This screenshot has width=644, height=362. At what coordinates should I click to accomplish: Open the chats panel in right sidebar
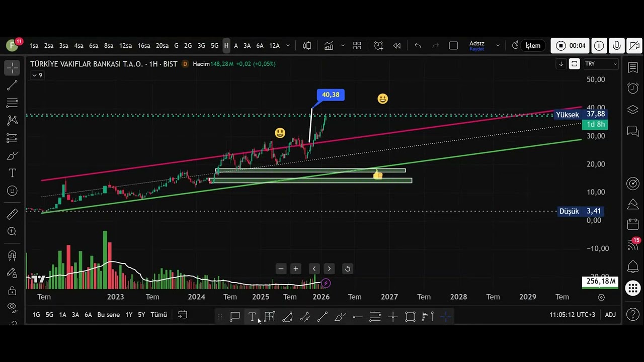click(x=633, y=131)
